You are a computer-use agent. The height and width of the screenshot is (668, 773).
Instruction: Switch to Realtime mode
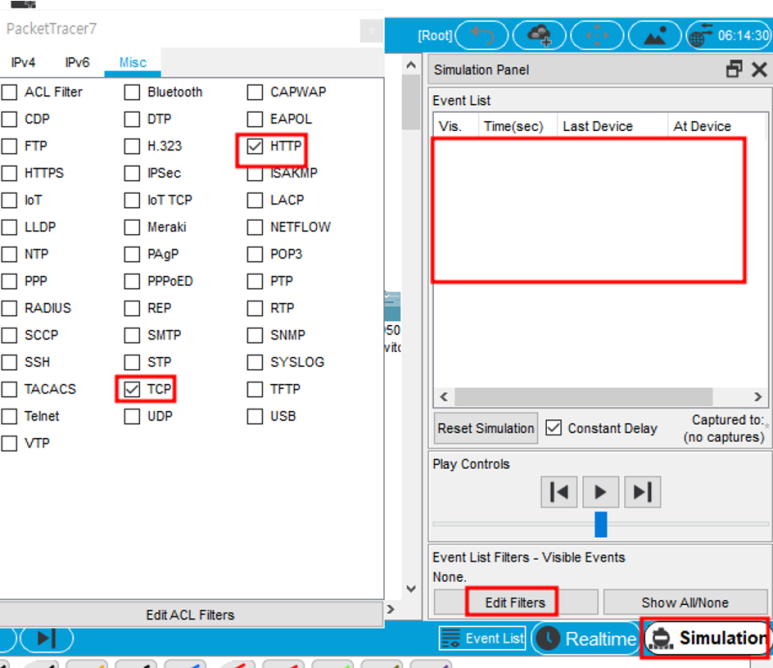tap(586, 639)
